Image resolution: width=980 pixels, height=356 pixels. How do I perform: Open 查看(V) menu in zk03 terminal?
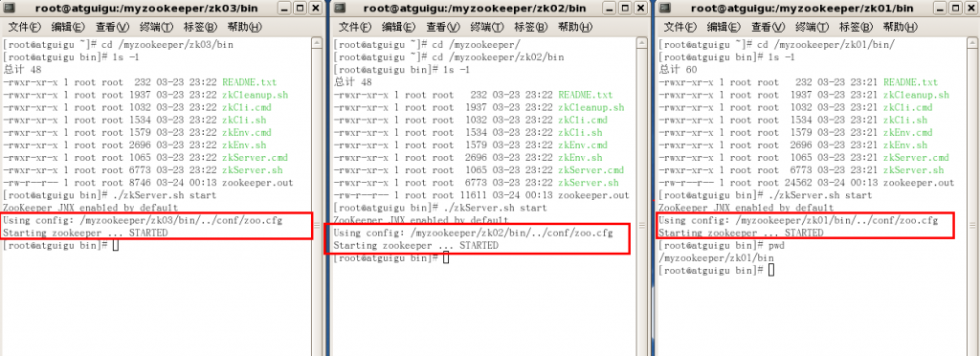[112, 28]
